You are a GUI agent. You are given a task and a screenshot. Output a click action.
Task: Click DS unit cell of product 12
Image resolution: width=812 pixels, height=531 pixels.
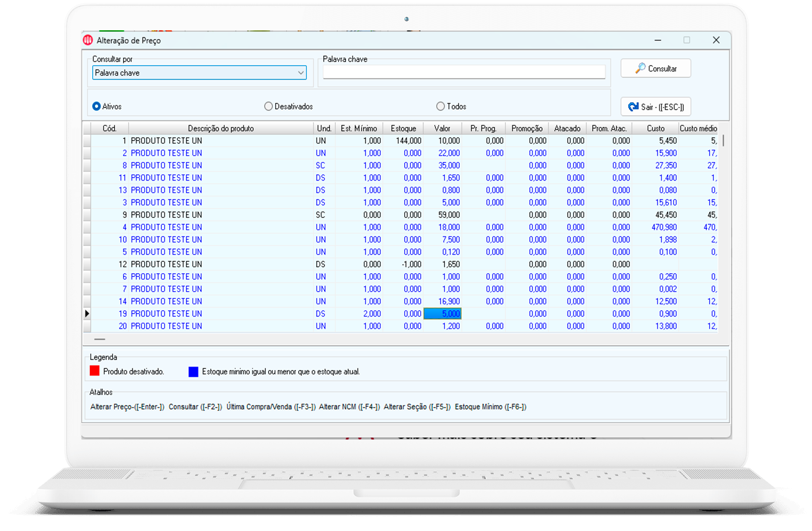[x=324, y=264]
